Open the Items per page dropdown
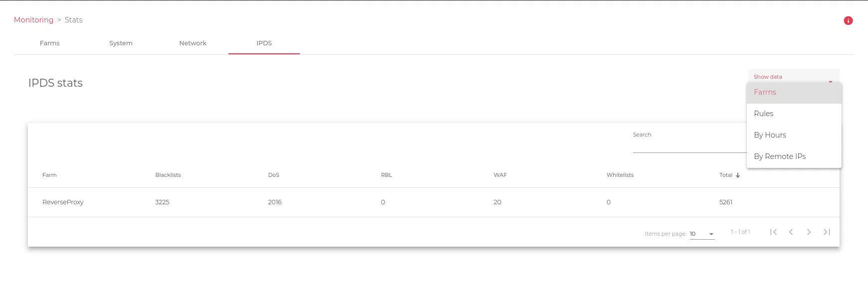This screenshot has width=868, height=295. click(x=702, y=234)
